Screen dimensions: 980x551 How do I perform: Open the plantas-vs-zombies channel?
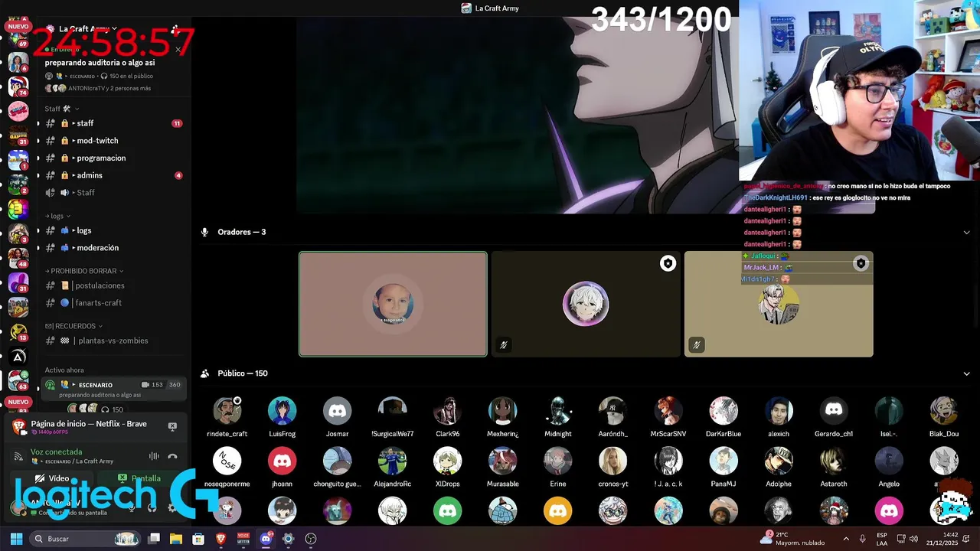pyautogui.click(x=113, y=341)
